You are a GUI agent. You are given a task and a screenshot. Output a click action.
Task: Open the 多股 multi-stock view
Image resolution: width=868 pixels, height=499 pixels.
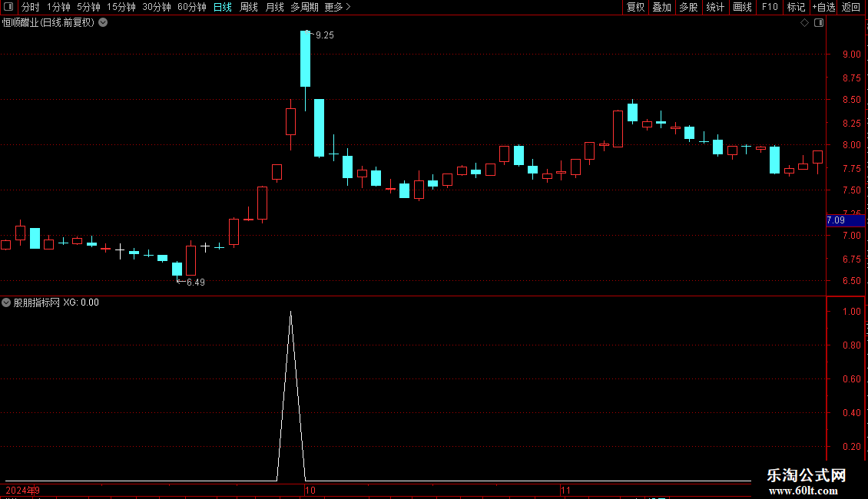tap(689, 7)
